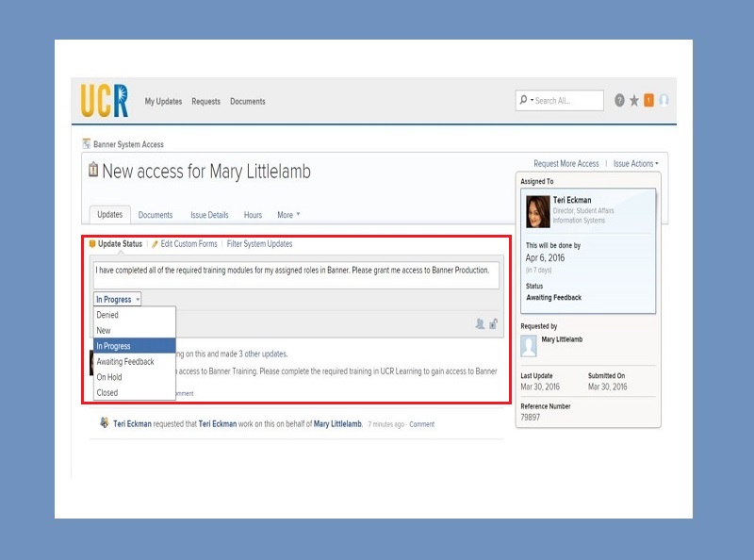754x560 pixels.
Task: Open the orange notifications badge
Action: [x=648, y=101]
